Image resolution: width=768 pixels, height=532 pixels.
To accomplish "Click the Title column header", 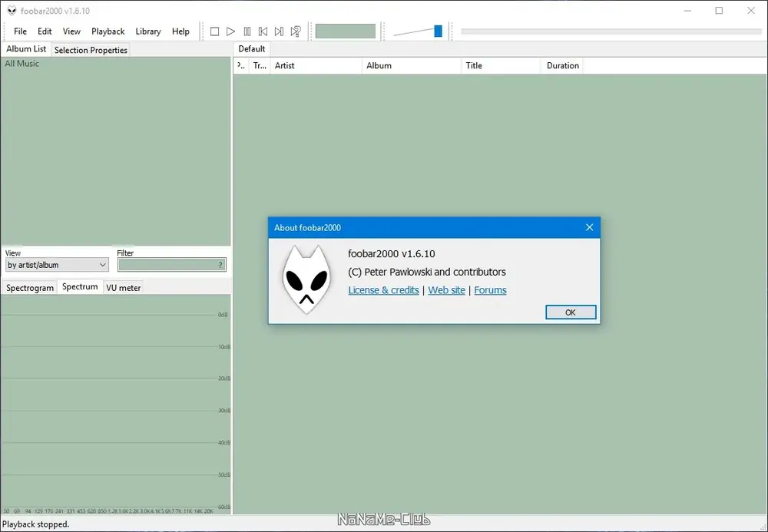I will point(501,65).
